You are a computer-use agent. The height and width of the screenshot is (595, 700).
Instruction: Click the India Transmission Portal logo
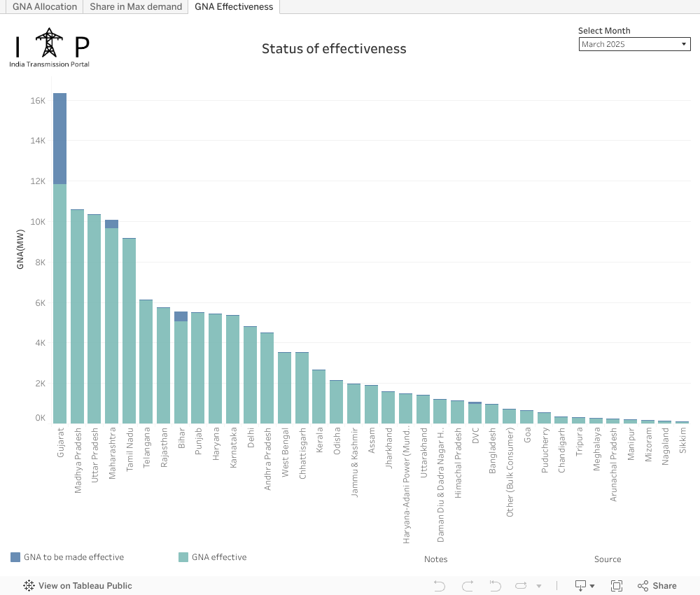49,47
